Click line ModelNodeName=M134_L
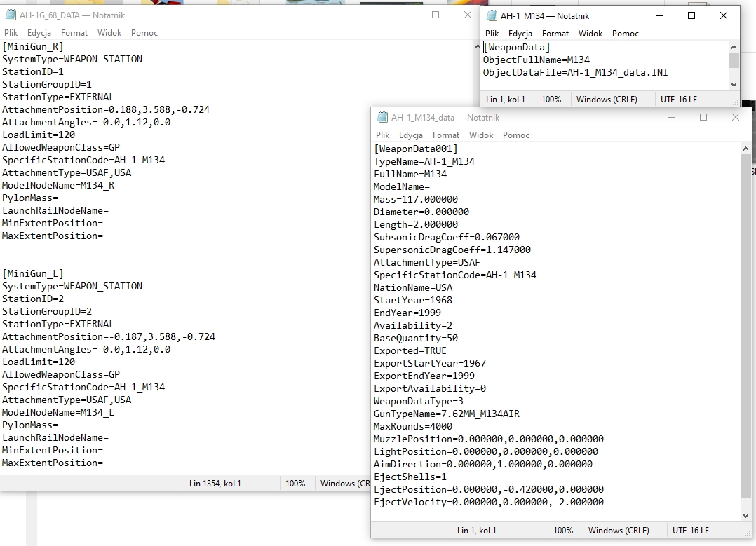Viewport: 756px width, 546px height. [x=58, y=412]
